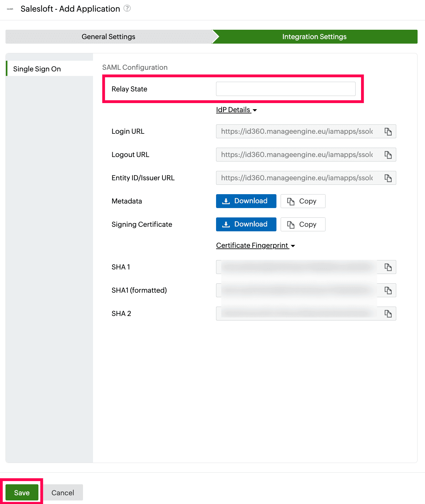Click inside the Relay State input field
Viewport: 425px width, 504px height.
pyautogui.click(x=285, y=89)
